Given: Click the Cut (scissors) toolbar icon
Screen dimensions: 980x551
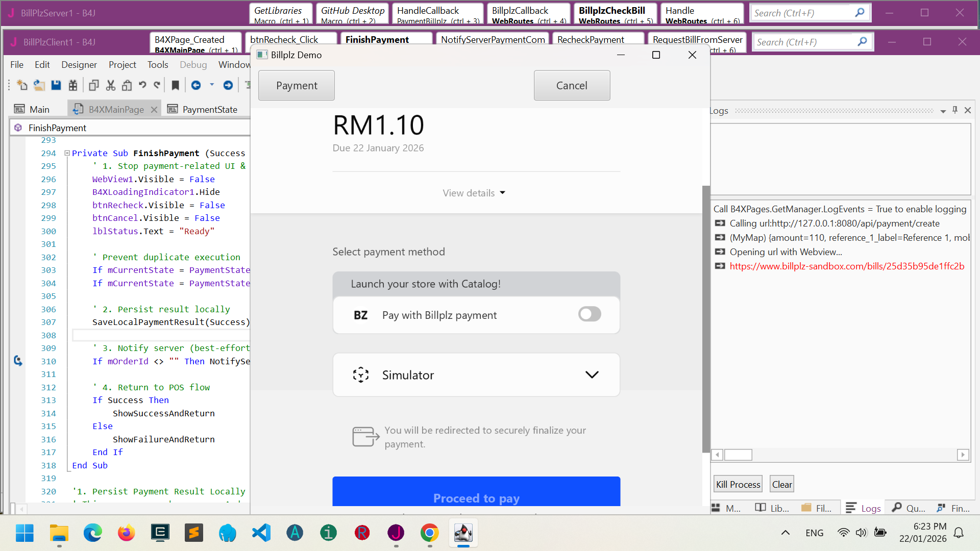Looking at the screenshot, I should click(110, 85).
